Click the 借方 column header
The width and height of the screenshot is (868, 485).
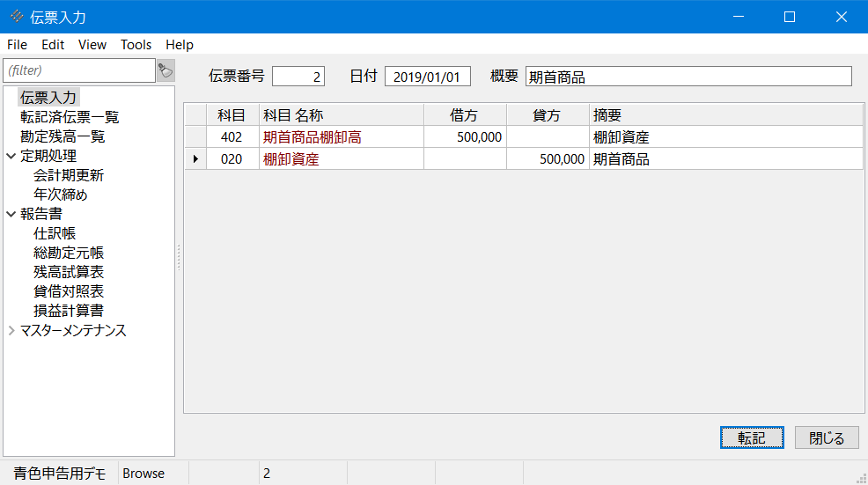[464, 115]
